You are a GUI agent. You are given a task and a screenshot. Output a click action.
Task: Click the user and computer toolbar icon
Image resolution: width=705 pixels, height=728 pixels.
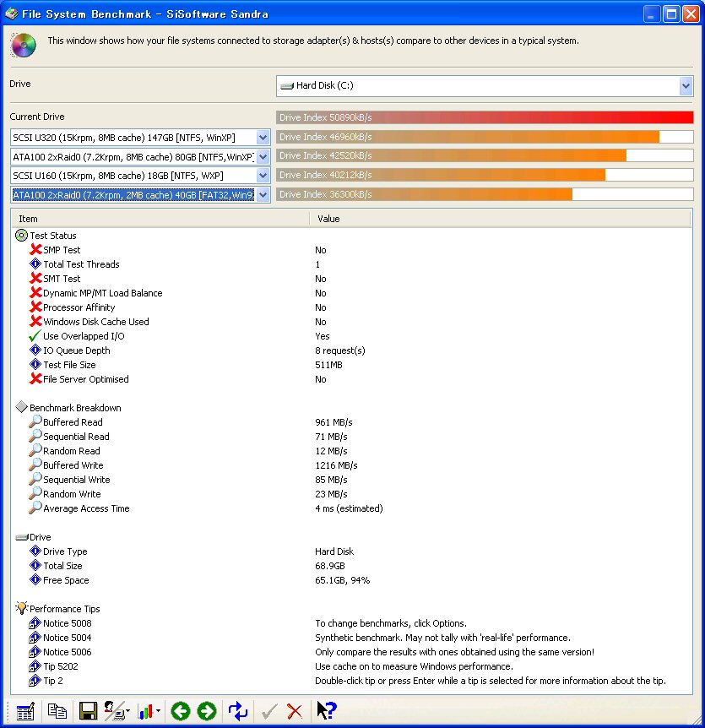tap(114, 711)
